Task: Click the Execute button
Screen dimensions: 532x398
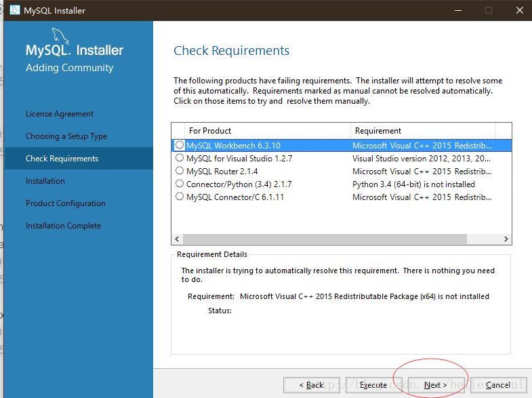Action: (373, 384)
